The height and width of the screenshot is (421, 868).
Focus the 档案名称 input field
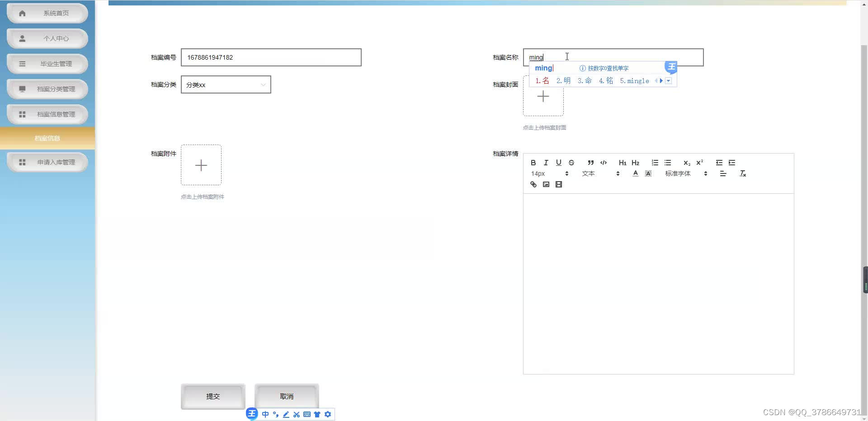(x=613, y=57)
